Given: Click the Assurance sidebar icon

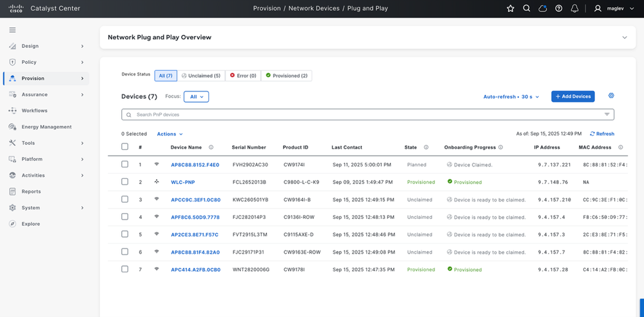Looking at the screenshot, I should pyautogui.click(x=12, y=94).
